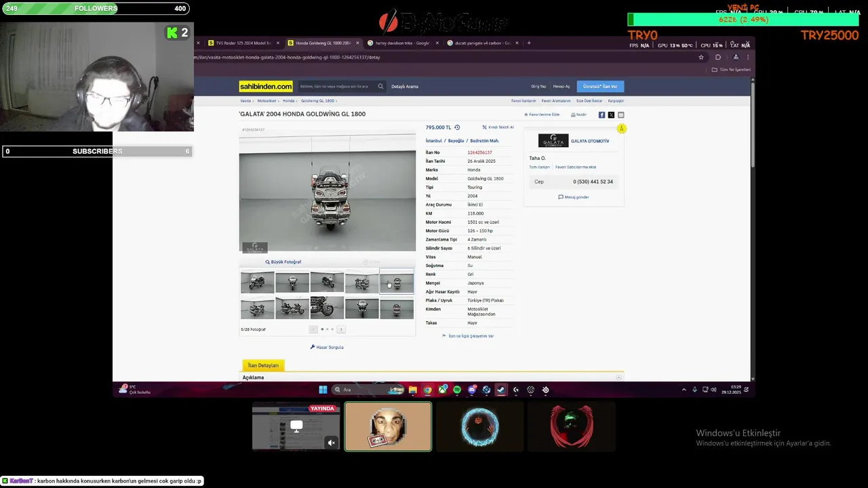Viewport: 868px width, 488px height.
Task: Open File Explorer from taskbar
Action: (412, 390)
